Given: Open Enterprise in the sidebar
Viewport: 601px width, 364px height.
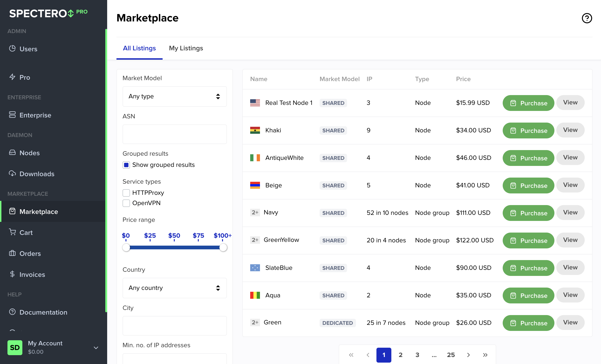Looking at the screenshot, I should (x=35, y=115).
